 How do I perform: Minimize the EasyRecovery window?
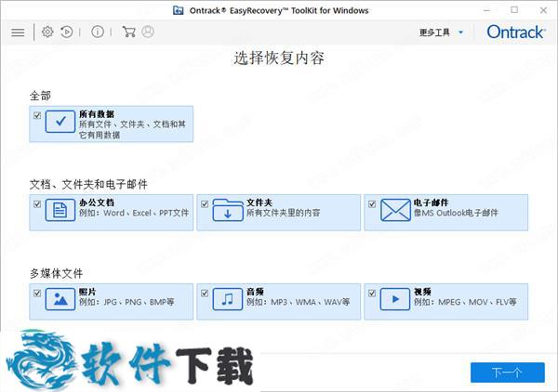pyautogui.click(x=486, y=10)
